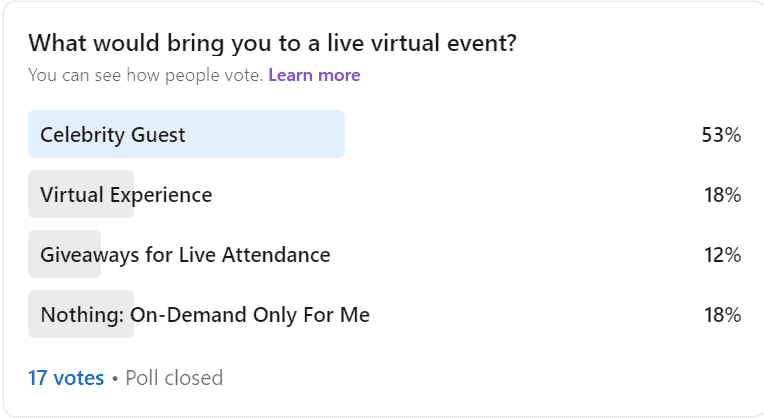This screenshot has width=764, height=418.
Task: Click the 18% result for On-Demand Only
Action: [x=723, y=315]
